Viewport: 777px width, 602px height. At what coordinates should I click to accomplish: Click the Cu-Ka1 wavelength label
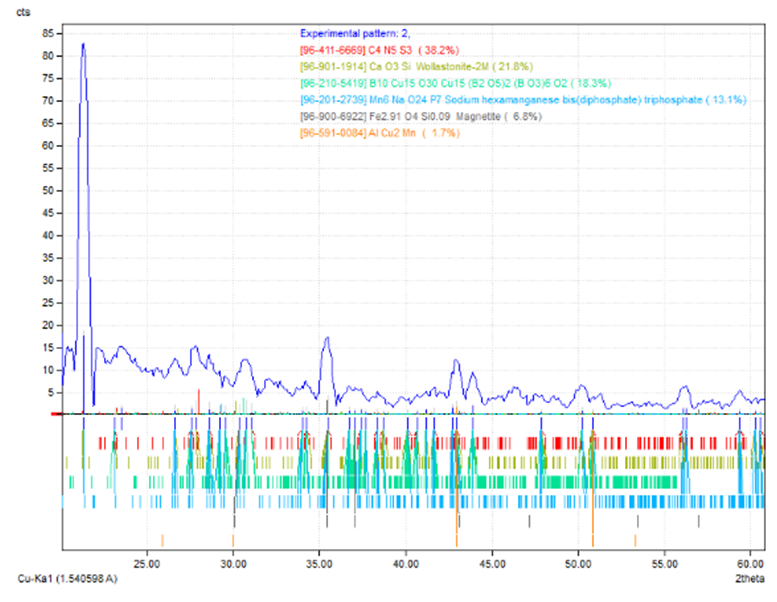point(61,580)
